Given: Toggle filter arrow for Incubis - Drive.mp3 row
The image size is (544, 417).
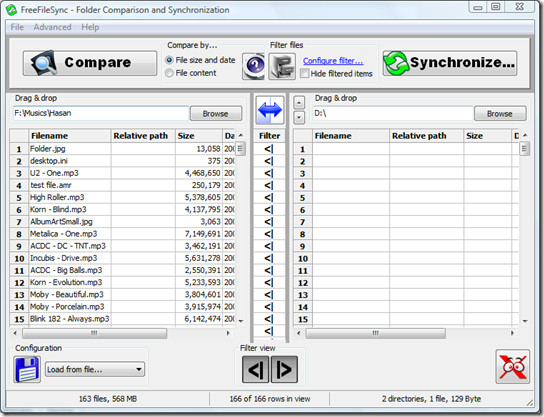Looking at the screenshot, I should pyautogui.click(x=269, y=258).
